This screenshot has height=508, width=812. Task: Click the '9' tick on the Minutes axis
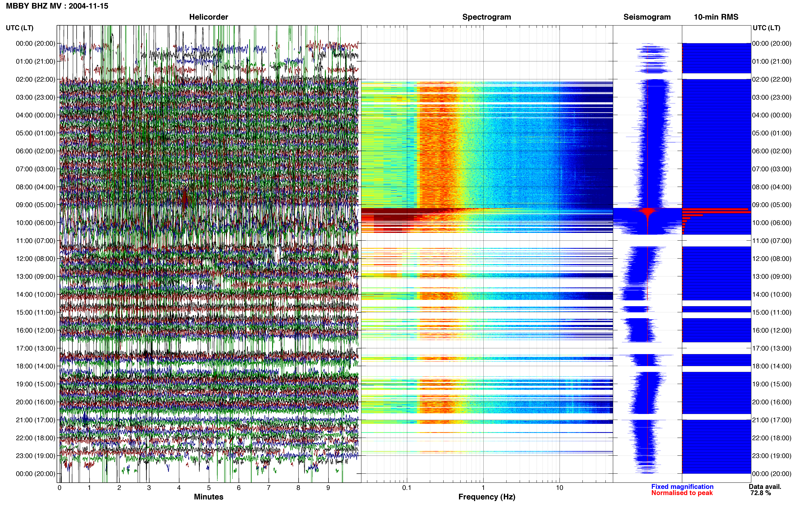(328, 488)
